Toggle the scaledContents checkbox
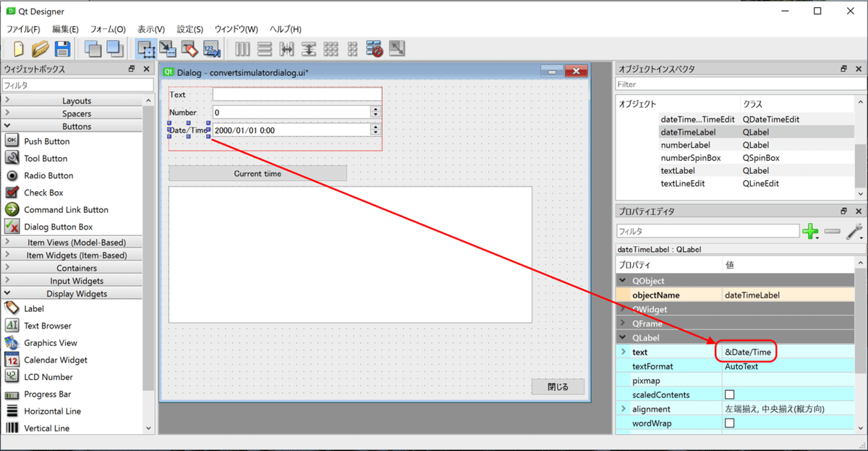868x451 pixels. (x=730, y=395)
